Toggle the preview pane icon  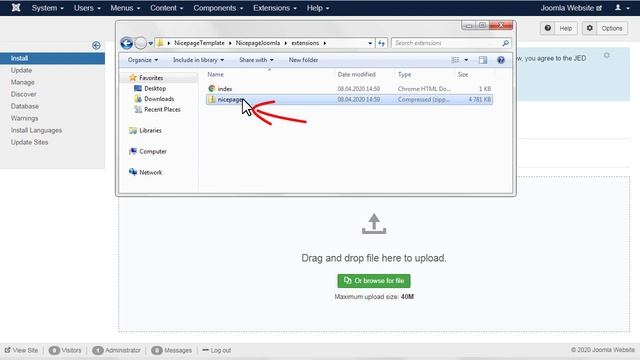coord(483,60)
